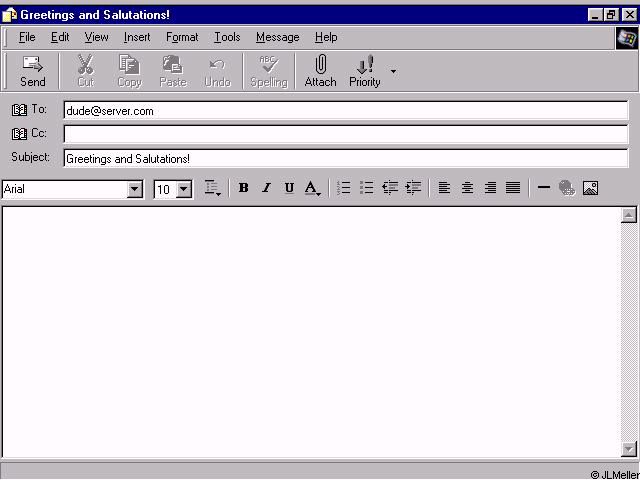The width and height of the screenshot is (640, 480).
Task: Align text right
Action: coord(490,188)
